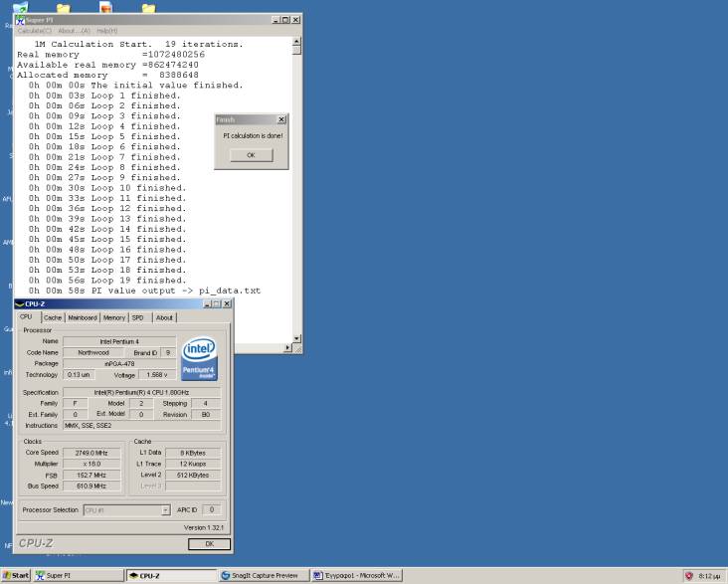Click the APIC ID field
The height and width of the screenshot is (584, 728).
(x=212, y=510)
